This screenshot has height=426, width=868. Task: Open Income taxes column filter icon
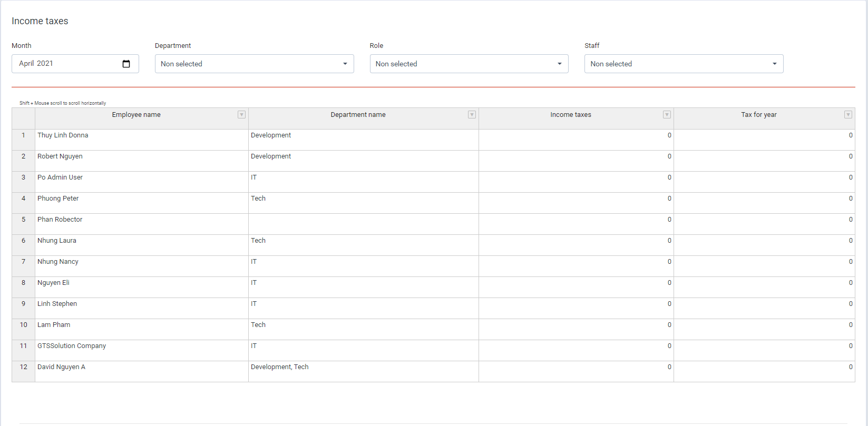(x=667, y=115)
